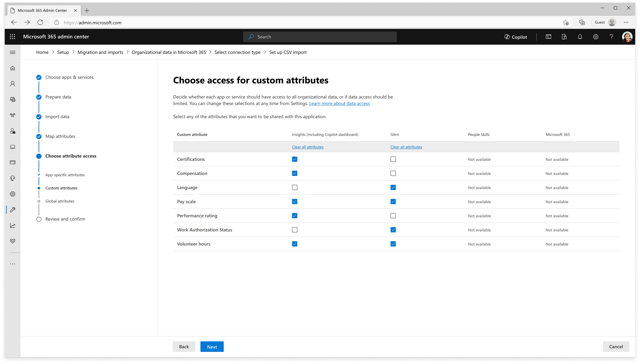Open Reports chart icon in sidebar
640x364 pixels.
(x=12, y=225)
